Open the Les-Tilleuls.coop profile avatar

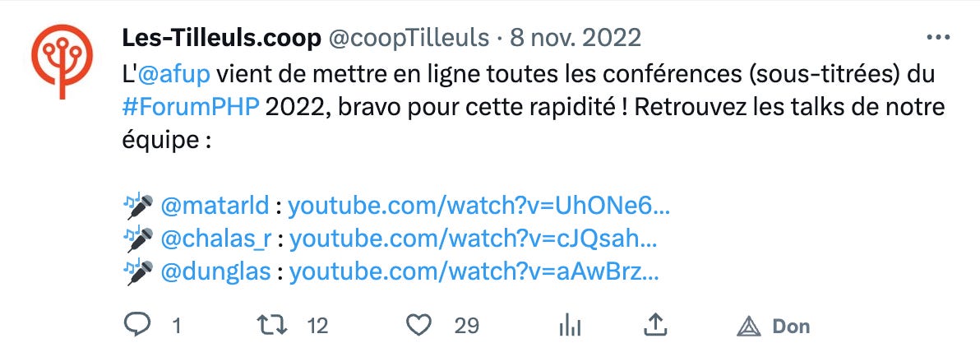pos(62,61)
